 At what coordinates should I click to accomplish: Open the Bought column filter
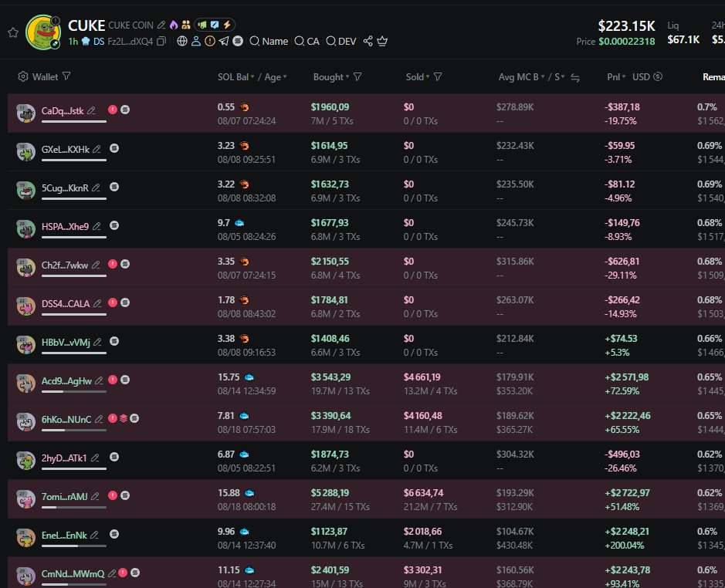tap(357, 76)
